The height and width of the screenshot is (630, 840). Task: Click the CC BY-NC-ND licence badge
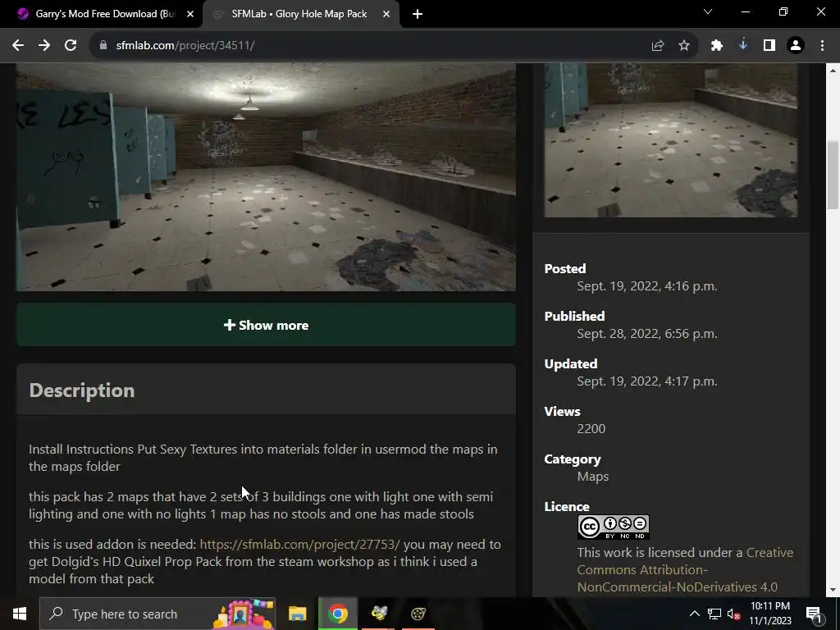tap(614, 527)
